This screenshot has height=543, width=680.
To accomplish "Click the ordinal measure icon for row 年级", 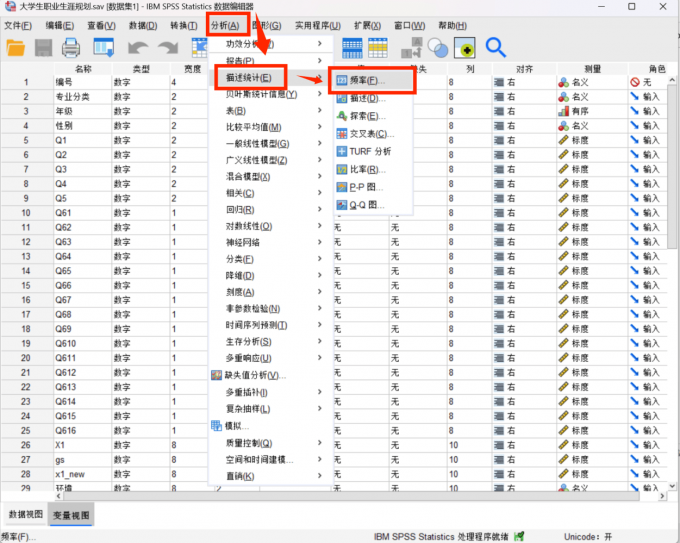I will point(563,111).
